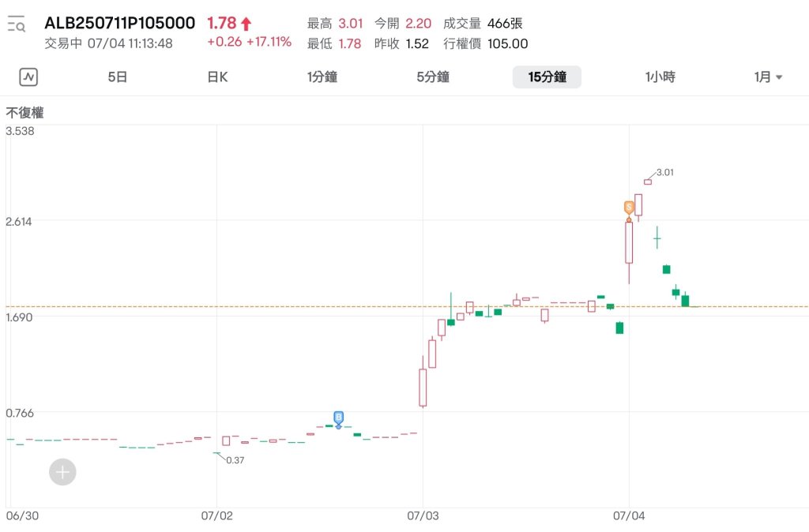This screenshot has height=532, width=809.
Task: Click the 07/04 date axis label
Action: (629, 516)
